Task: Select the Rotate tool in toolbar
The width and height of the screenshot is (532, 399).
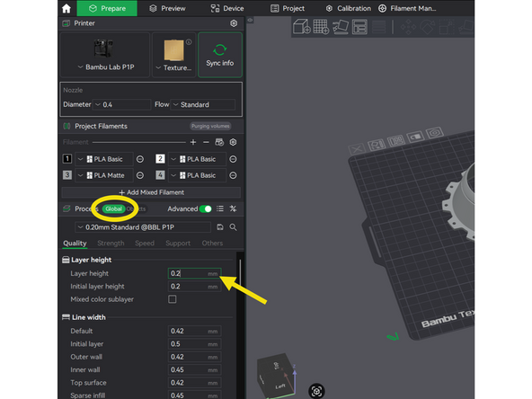Action: click(428, 27)
